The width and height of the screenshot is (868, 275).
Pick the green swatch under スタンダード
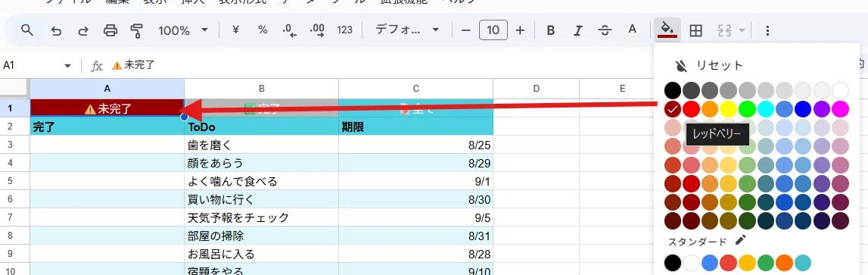click(766, 263)
